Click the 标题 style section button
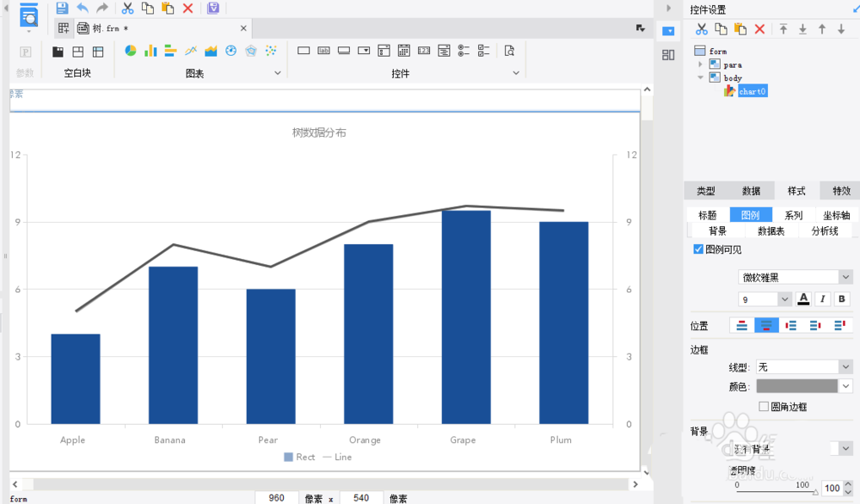 707,216
